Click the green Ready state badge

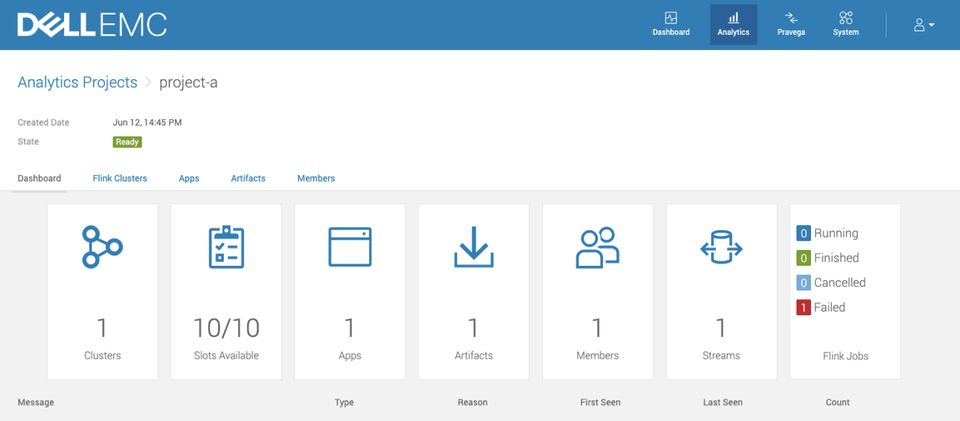pos(127,142)
